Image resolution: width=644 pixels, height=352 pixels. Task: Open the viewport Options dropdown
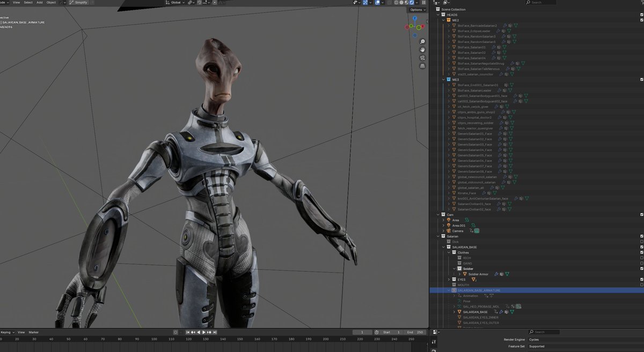coord(417,10)
